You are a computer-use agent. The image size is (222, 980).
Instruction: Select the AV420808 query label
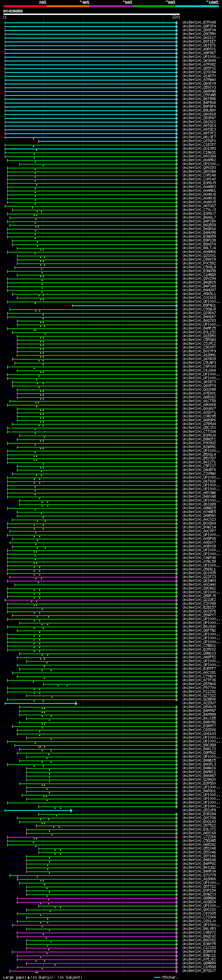click(x=13, y=11)
